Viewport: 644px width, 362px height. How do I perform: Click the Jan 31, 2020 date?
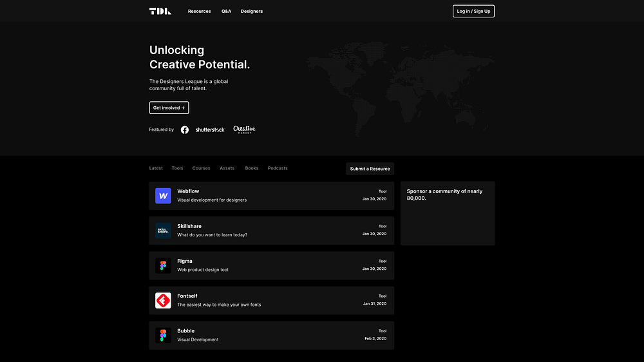[x=375, y=303]
